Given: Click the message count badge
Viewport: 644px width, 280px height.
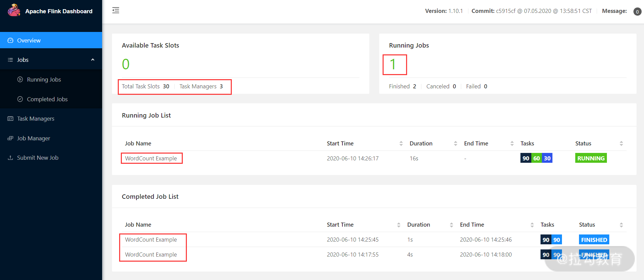Looking at the screenshot, I should [x=637, y=12].
